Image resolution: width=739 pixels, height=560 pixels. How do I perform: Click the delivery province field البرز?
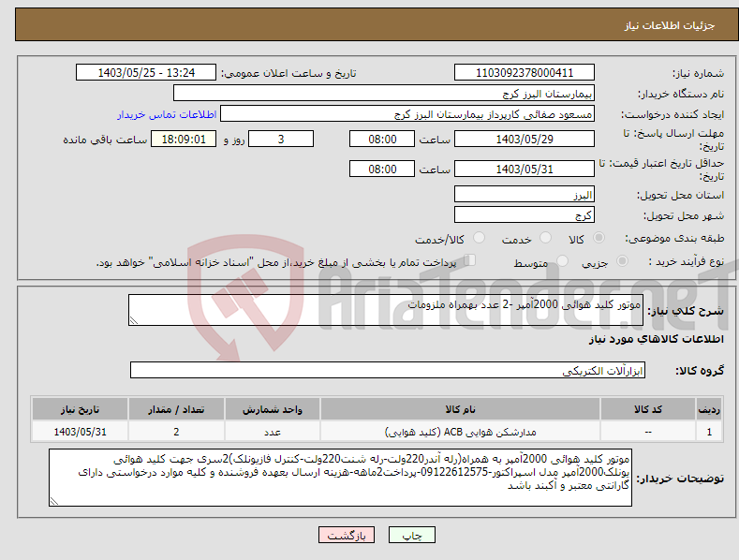pyautogui.click(x=525, y=194)
